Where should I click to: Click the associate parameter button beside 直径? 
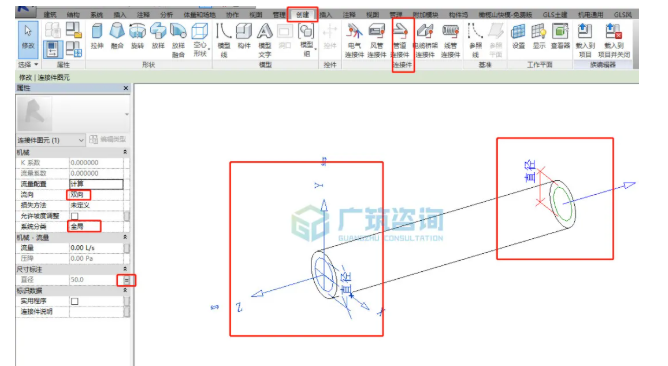(x=127, y=280)
